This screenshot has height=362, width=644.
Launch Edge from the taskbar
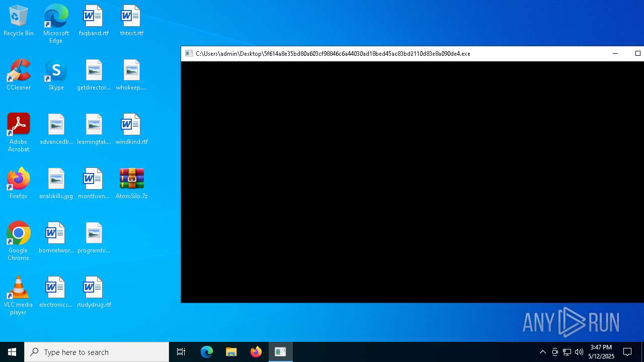[x=207, y=352]
